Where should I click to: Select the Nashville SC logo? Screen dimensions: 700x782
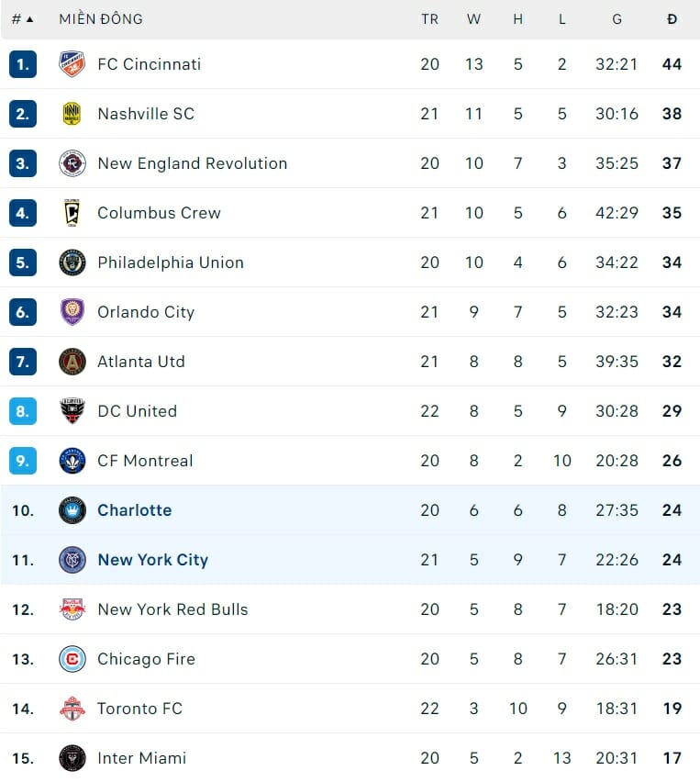point(72,114)
